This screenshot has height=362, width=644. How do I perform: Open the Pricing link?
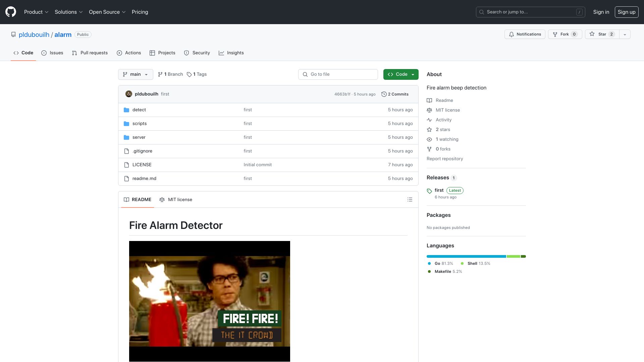point(140,12)
